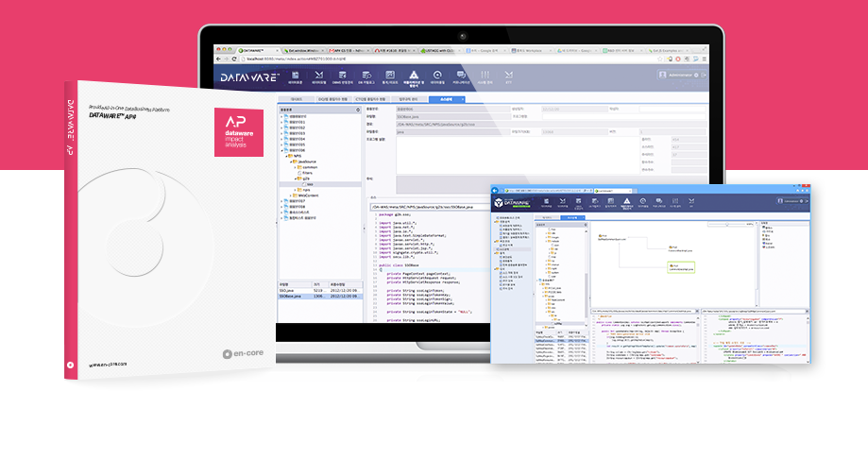Click the highlighted triangle icon in laptop toolbar
The height and width of the screenshot is (459, 868).
coord(413,76)
